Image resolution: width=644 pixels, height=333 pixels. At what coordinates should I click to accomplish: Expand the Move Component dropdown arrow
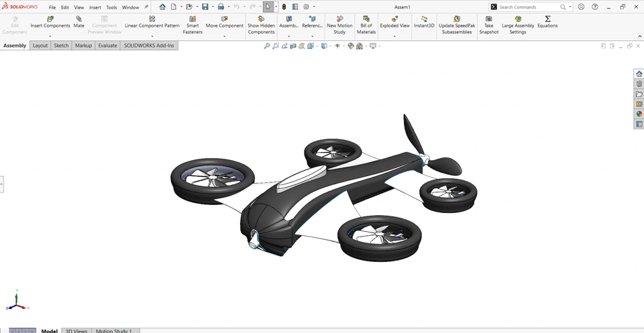[x=224, y=36]
